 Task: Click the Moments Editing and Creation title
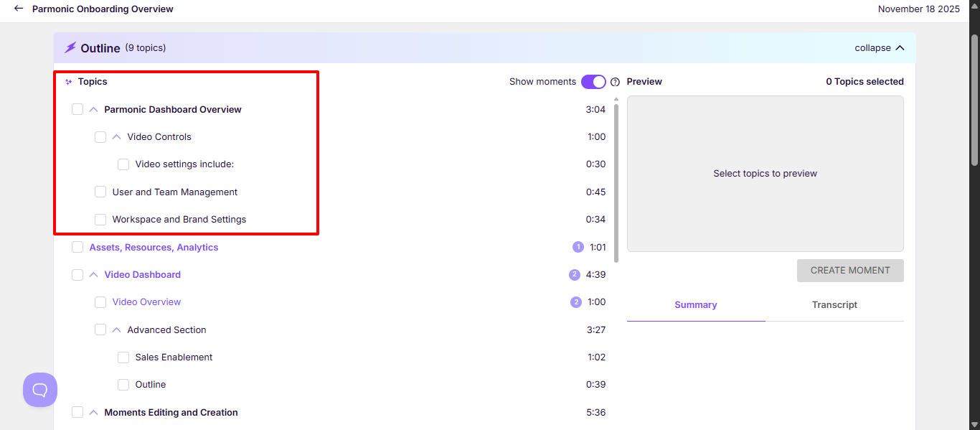(x=171, y=413)
